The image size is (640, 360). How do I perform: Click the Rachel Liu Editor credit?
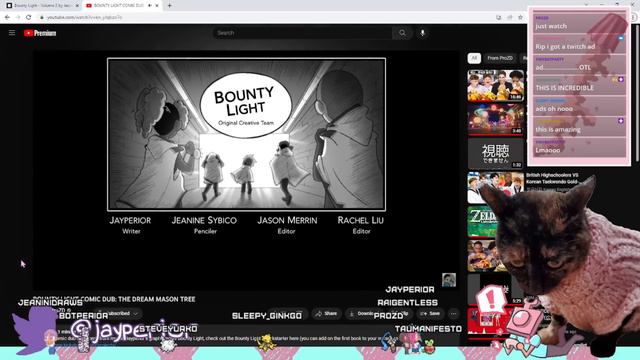(361, 225)
